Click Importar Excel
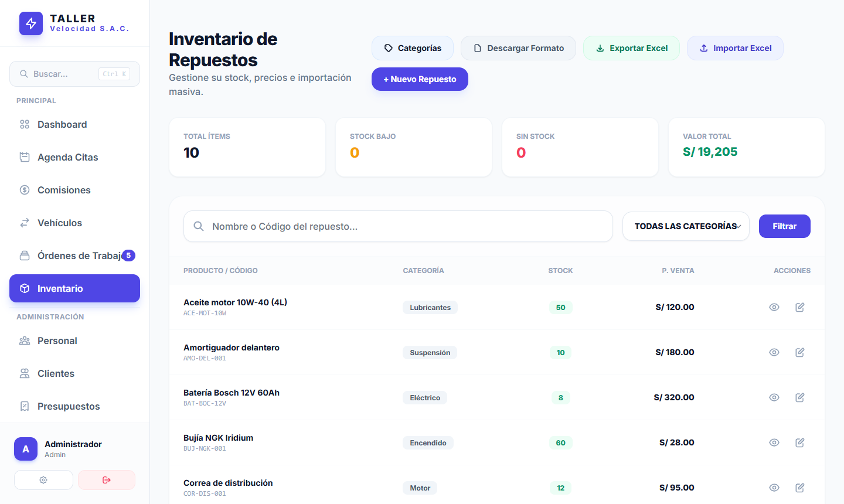Viewport: 844px width, 504px height. 735,48
